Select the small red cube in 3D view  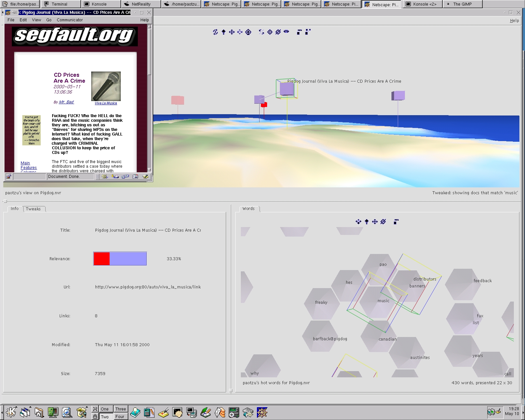tap(264, 105)
